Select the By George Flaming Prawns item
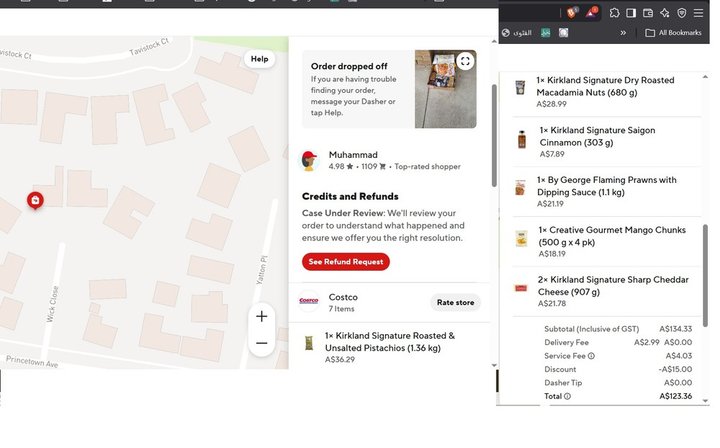The image size is (720, 448). click(x=607, y=186)
